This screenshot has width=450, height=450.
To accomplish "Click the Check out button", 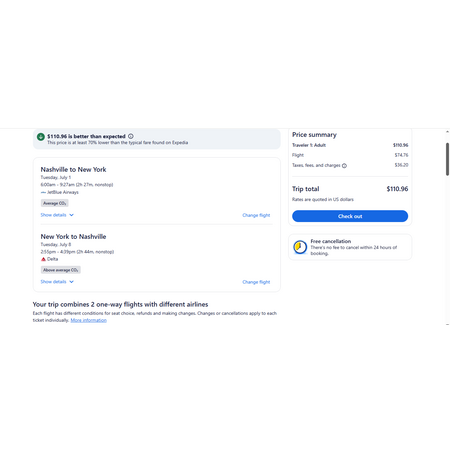I will point(350,216).
